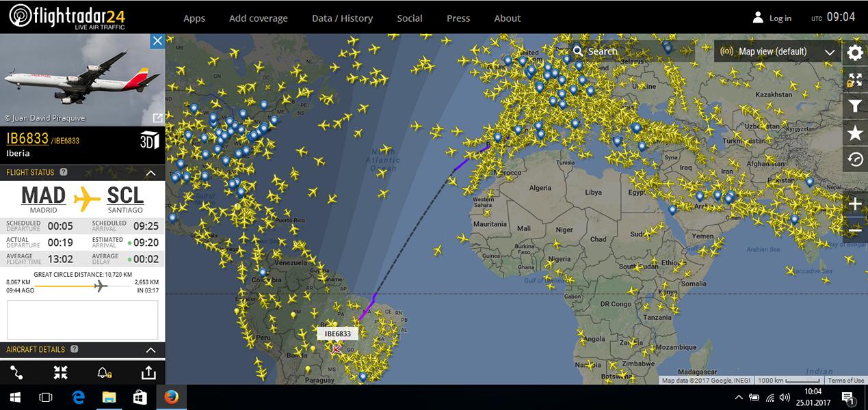Share the flight using share icon
The height and width of the screenshot is (410, 868).
148,372
